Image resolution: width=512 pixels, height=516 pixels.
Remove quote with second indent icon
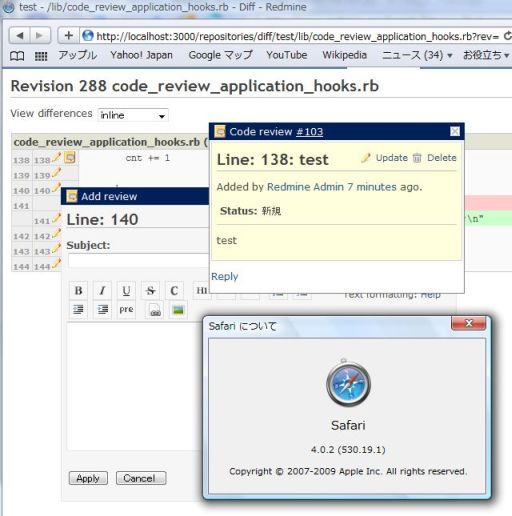102,310
